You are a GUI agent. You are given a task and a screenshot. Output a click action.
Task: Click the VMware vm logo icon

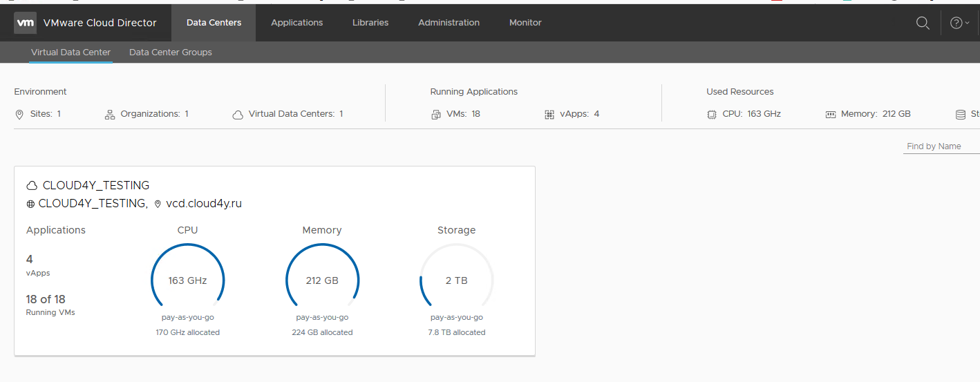tap(26, 23)
